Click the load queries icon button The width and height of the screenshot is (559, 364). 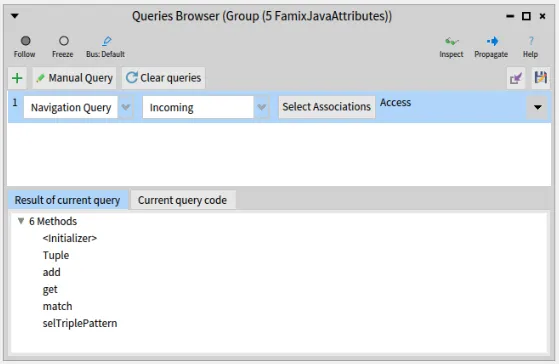[x=516, y=78]
